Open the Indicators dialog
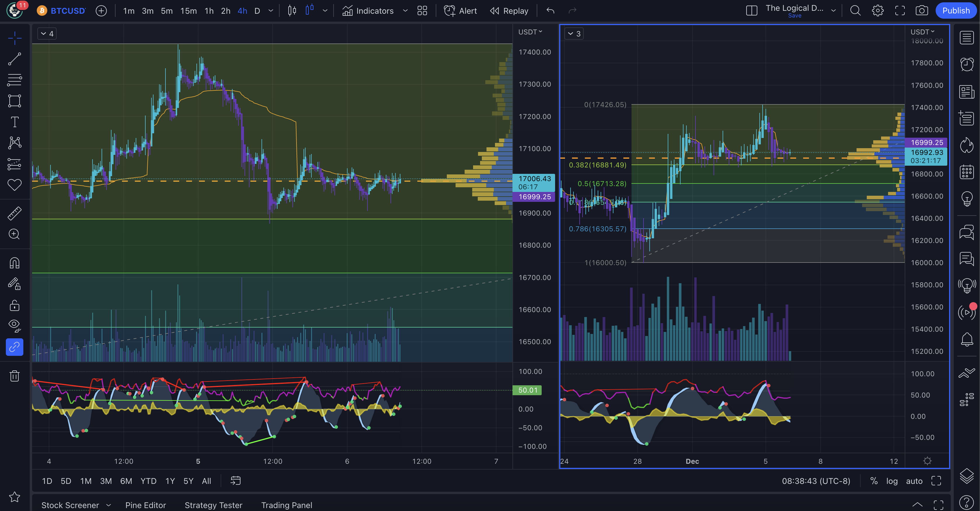 coord(367,10)
